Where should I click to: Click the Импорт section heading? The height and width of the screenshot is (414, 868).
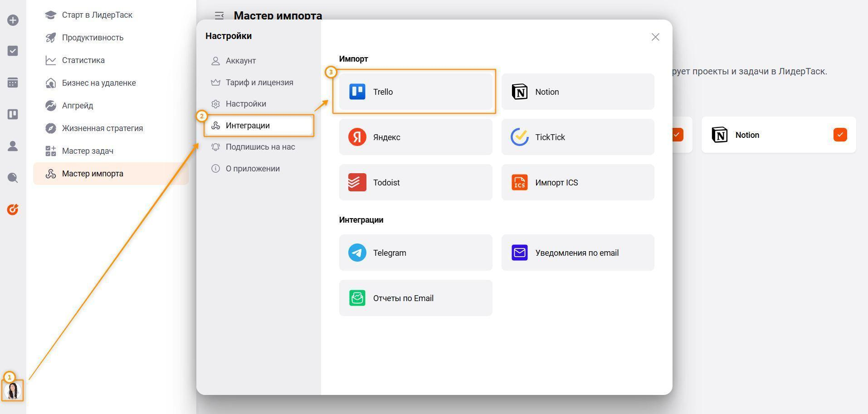[354, 59]
